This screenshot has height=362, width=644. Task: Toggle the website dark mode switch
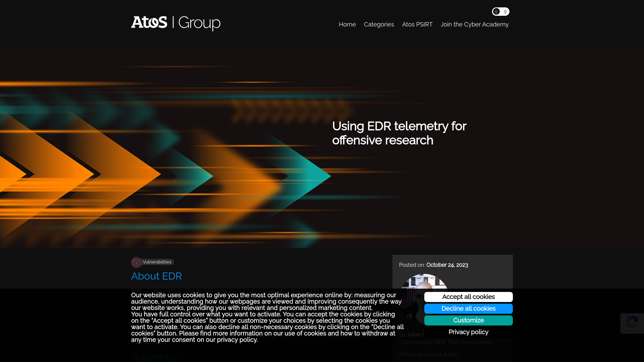pos(500,11)
